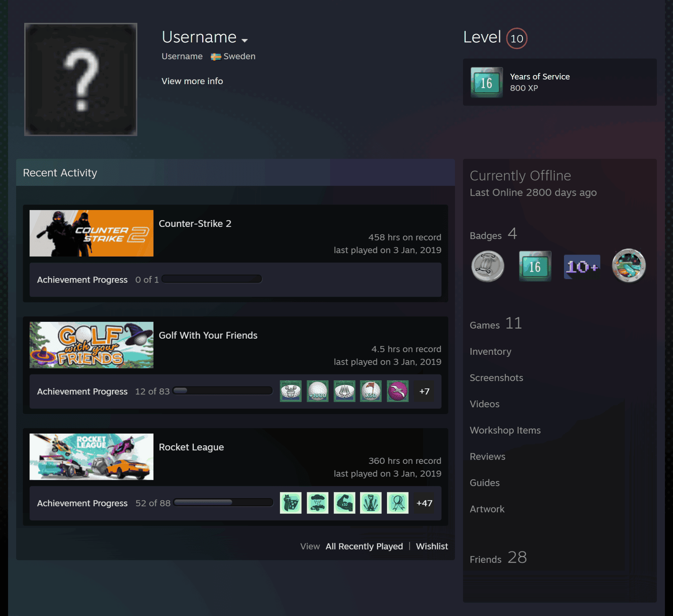Open the Screenshots link
Screen dimensions: 673x616
pos(496,378)
